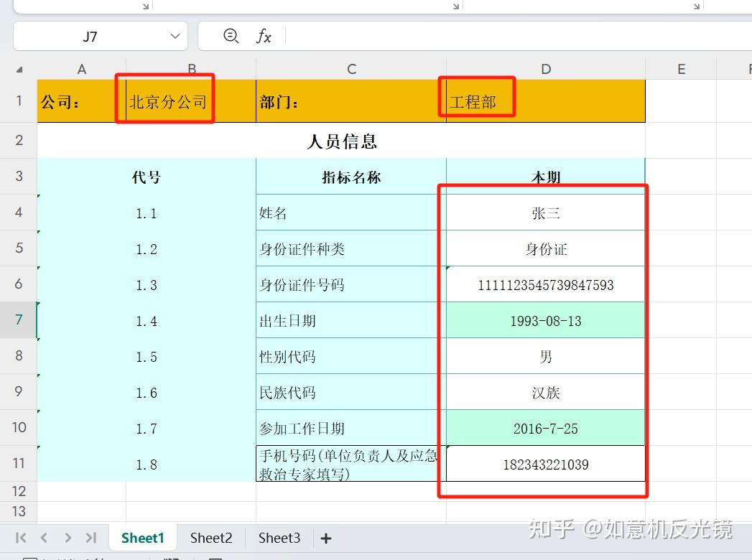Click the 指标名称 header cell
Viewport: 752px width, 560px height.
(351, 177)
